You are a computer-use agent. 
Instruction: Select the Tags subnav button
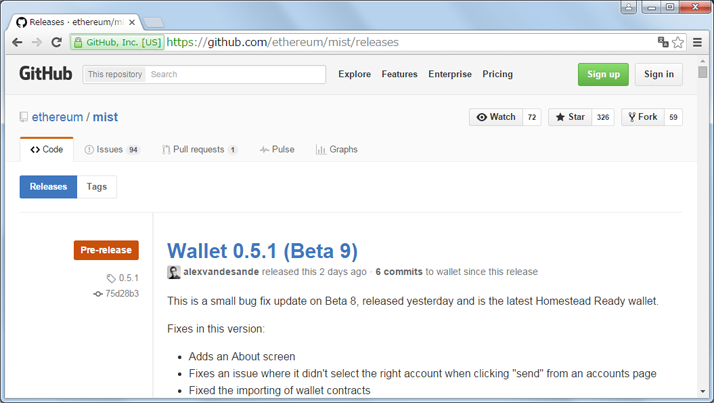(97, 187)
